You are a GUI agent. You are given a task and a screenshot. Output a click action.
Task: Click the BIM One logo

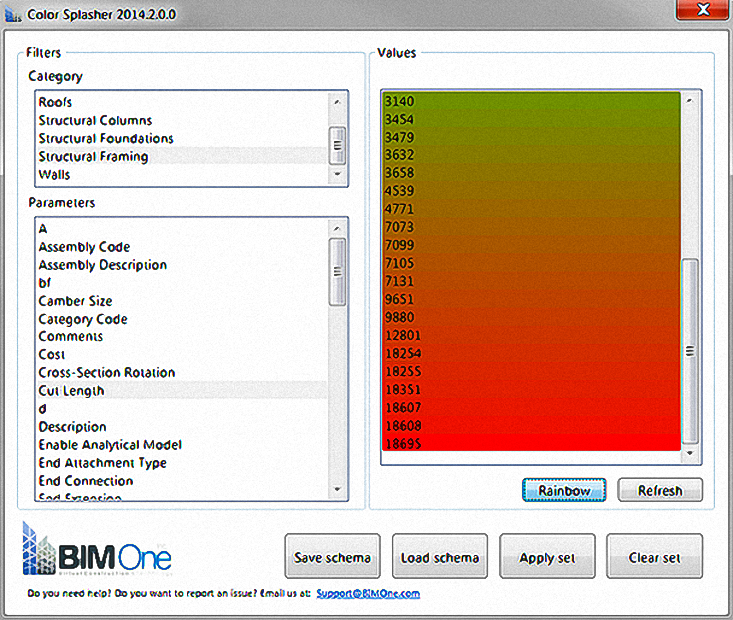tap(98, 553)
